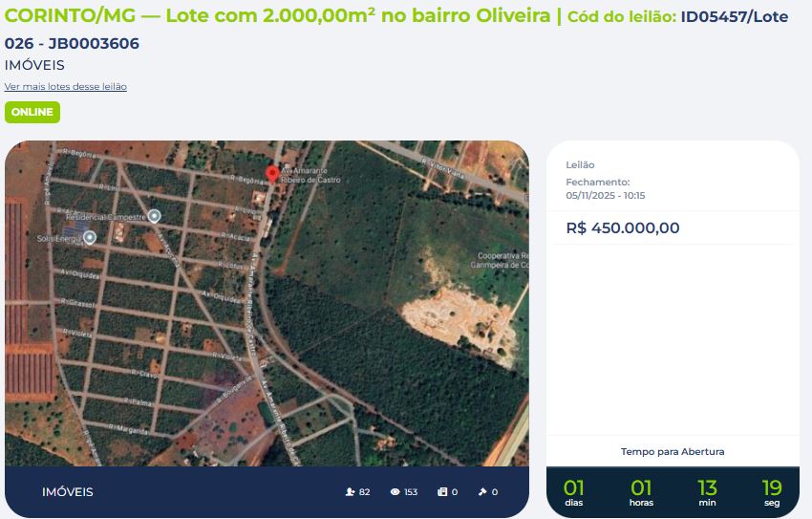
Task: Click the 13 min countdown counter
Action: point(707,492)
